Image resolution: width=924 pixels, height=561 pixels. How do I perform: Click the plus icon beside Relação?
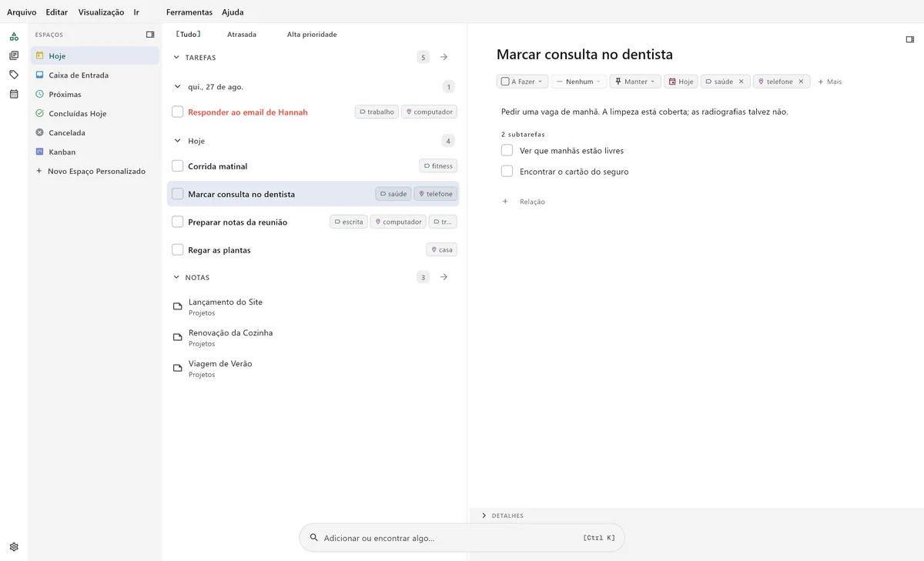(x=505, y=202)
